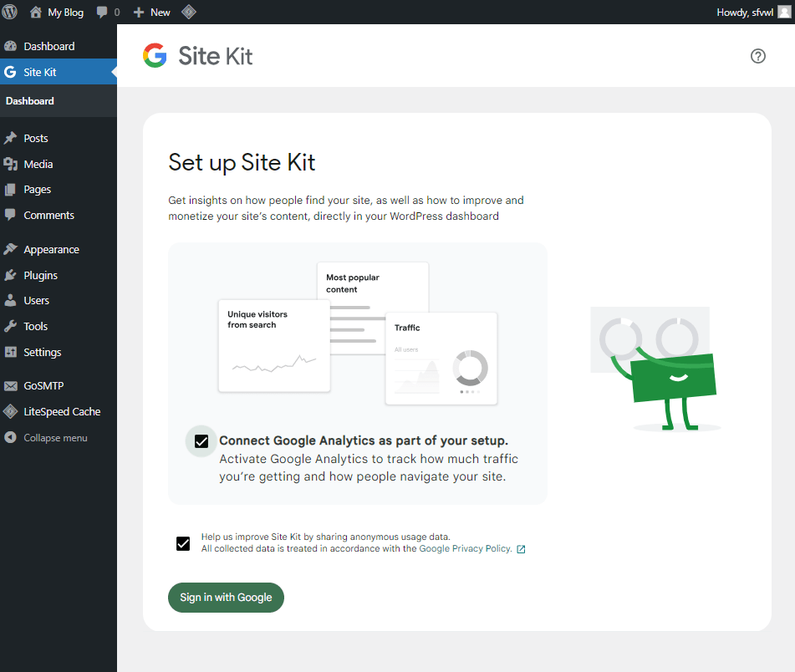Toggle the anonymous usage data sharing checkbox
Viewport: 795px width, 672px height.
[183, 543]
